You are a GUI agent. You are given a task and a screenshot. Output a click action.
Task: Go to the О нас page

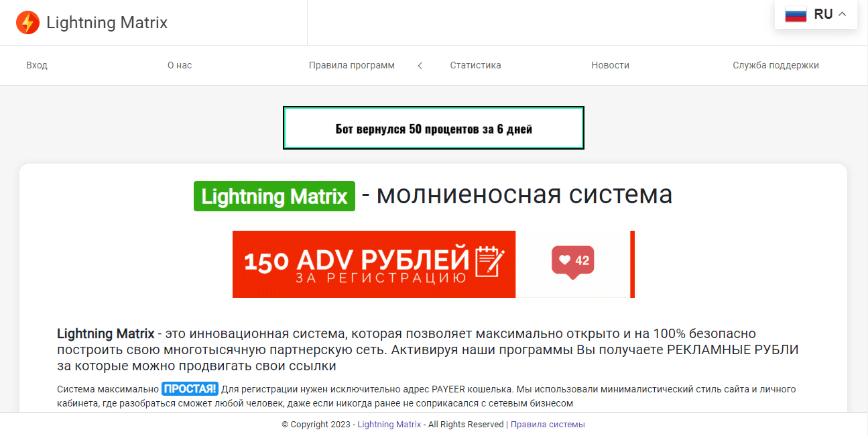(x=180, y=65)
